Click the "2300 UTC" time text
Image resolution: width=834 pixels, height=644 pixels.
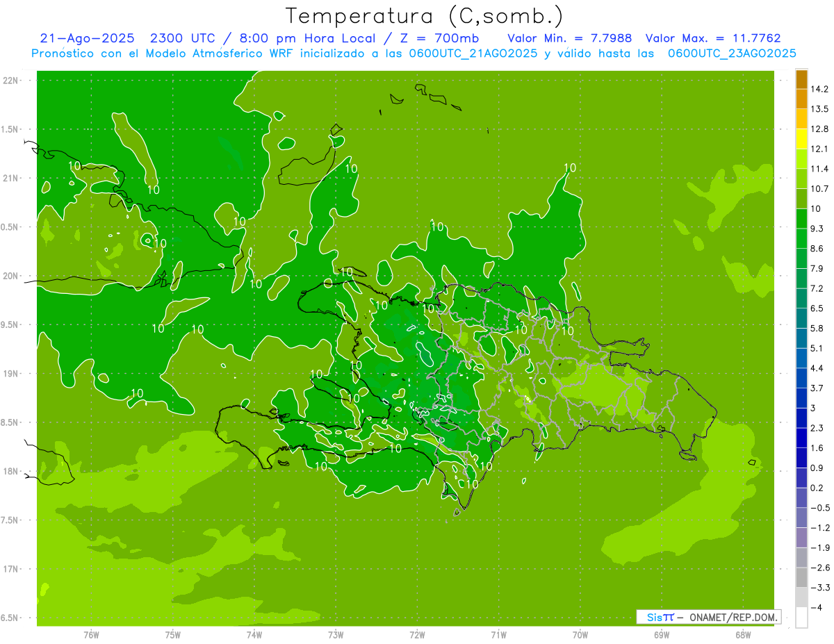coord(185,38)
